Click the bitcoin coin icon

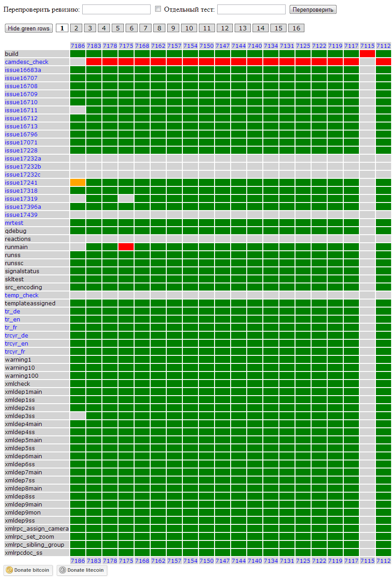pyautogui.click(x=9, y=570)
